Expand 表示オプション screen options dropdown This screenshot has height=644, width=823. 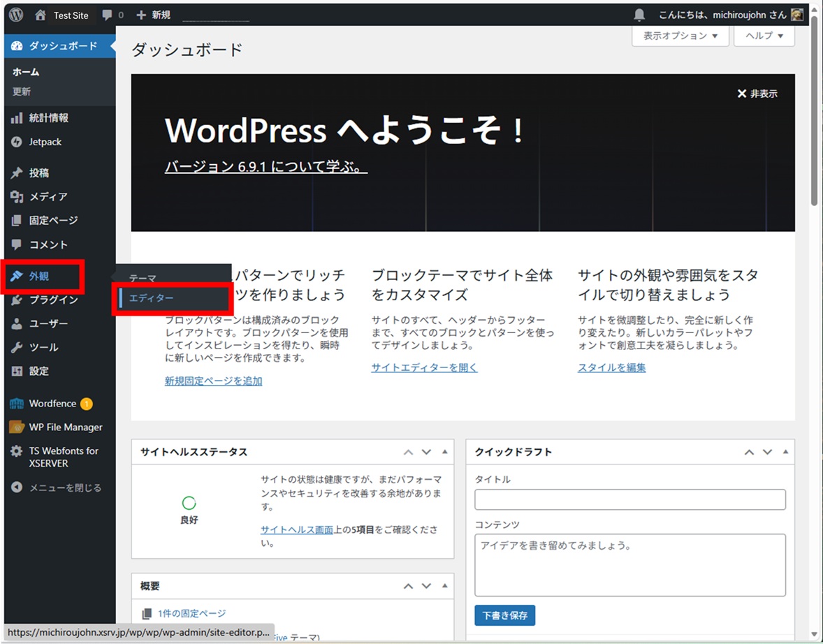(680, 36)
